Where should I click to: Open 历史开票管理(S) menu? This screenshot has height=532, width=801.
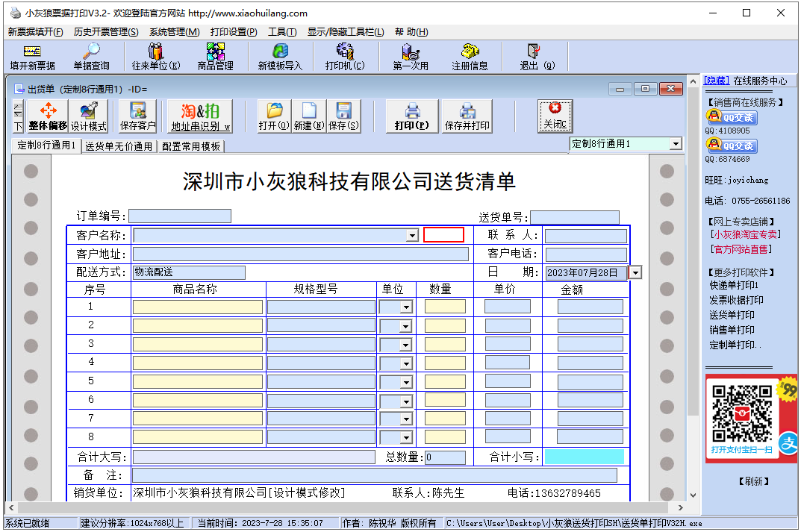pos(106,31)
